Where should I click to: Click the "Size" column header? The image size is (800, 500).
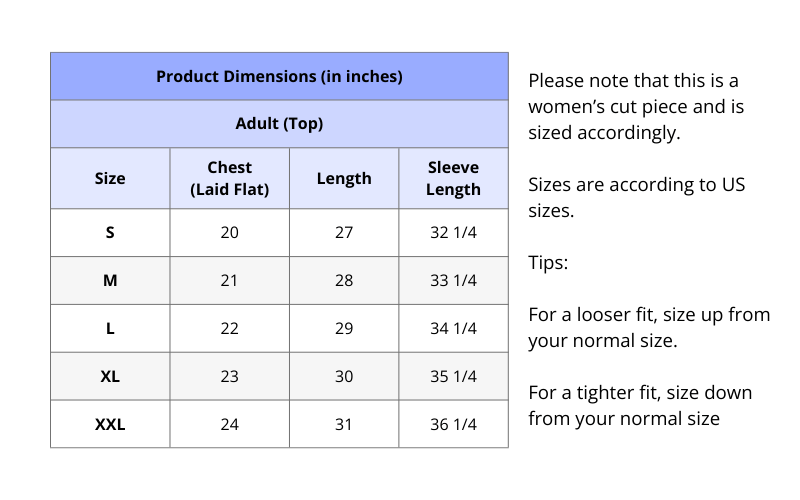[x=110, y=179]
